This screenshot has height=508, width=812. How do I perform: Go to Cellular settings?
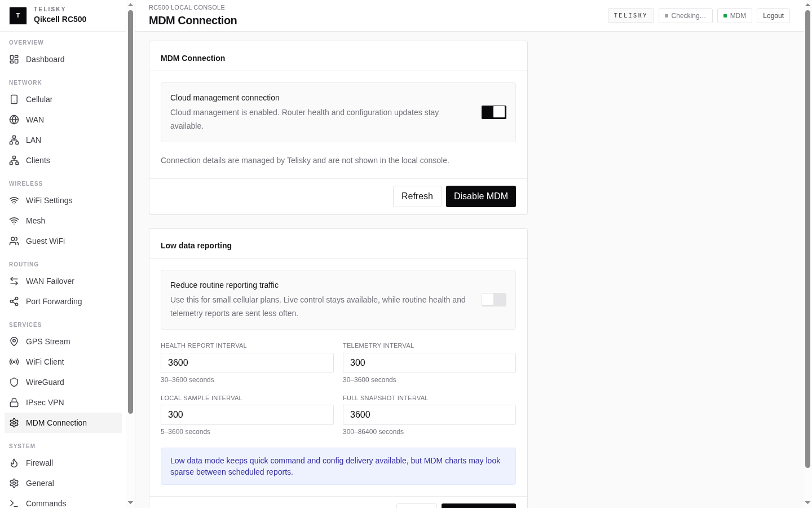coord(63,99)
